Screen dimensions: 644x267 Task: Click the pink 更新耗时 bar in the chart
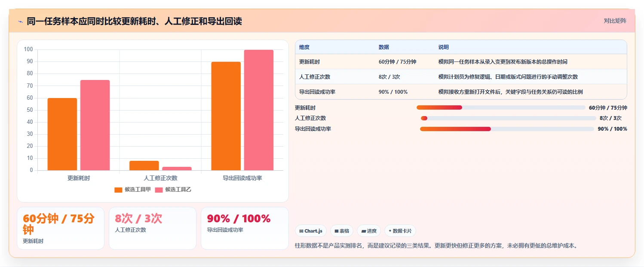tap(95, 125)
